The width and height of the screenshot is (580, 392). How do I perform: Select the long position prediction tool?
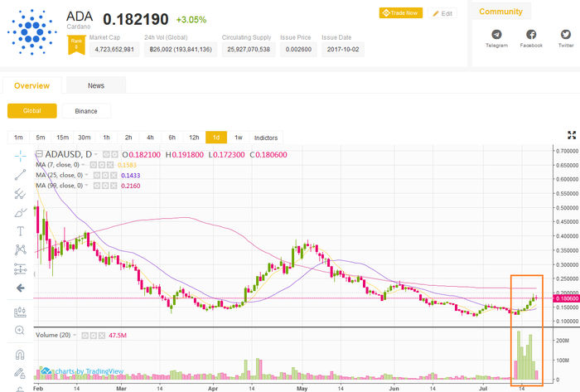tap(21, 269)
